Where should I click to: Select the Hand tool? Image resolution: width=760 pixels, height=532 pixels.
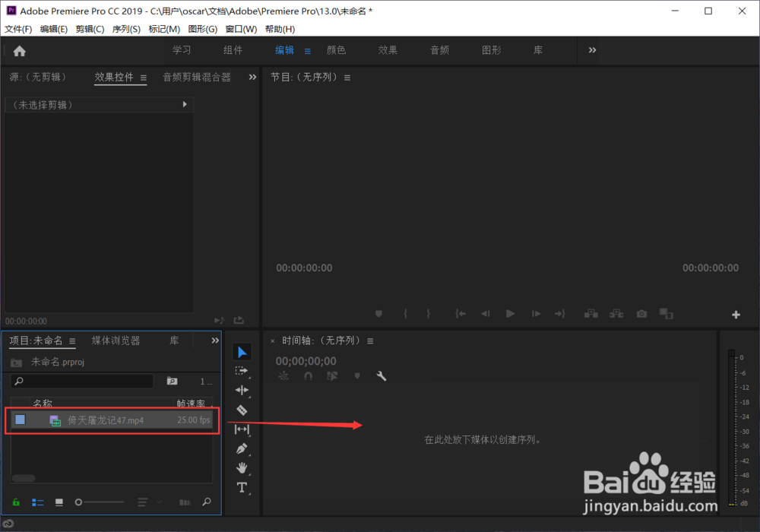click(x=242, y=468)
